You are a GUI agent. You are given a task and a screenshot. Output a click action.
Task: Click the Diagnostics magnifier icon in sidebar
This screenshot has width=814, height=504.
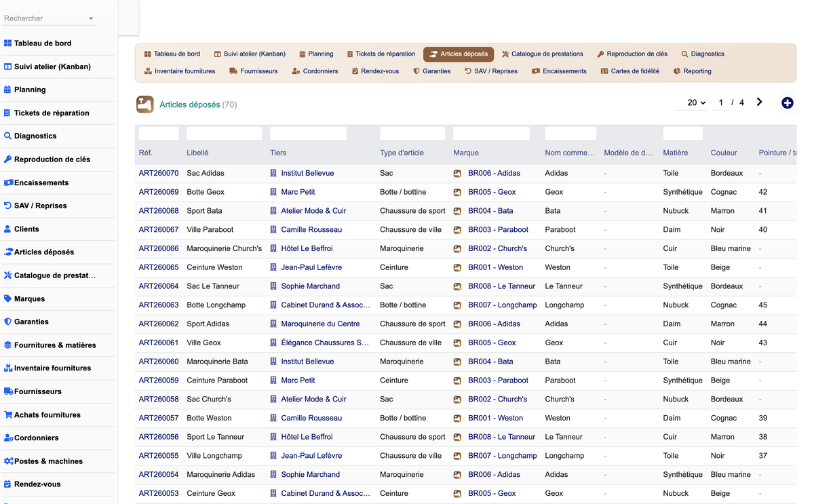8,136
